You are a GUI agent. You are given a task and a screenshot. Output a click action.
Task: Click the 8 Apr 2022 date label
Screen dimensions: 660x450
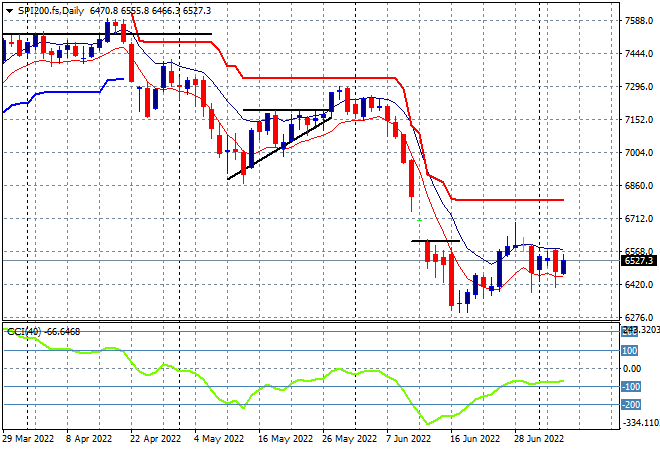[89, 439]
